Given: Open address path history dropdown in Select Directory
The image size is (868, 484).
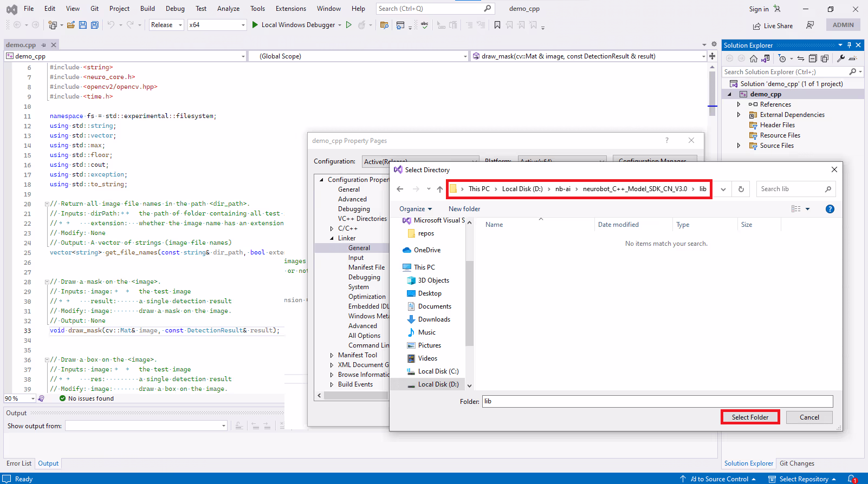Looking at the screenshot, I should pos(723,189).
